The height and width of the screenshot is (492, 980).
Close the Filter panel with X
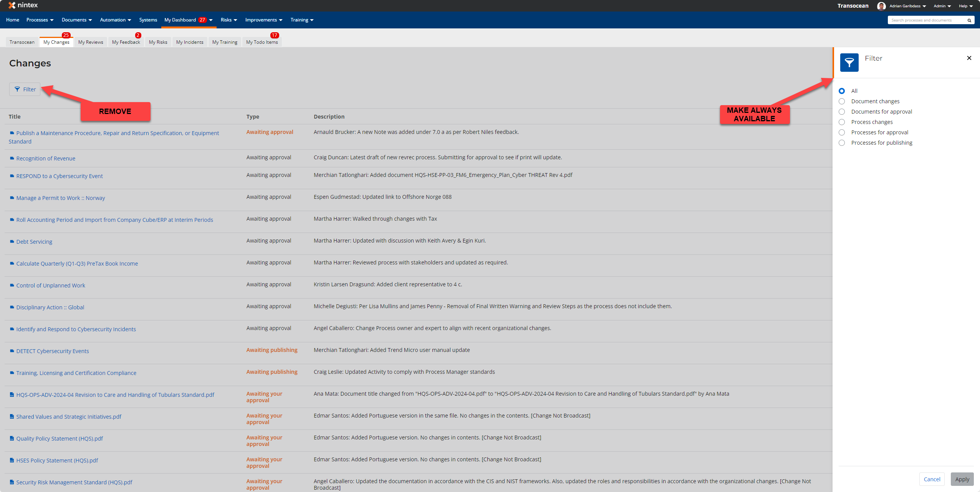(969, 58)
